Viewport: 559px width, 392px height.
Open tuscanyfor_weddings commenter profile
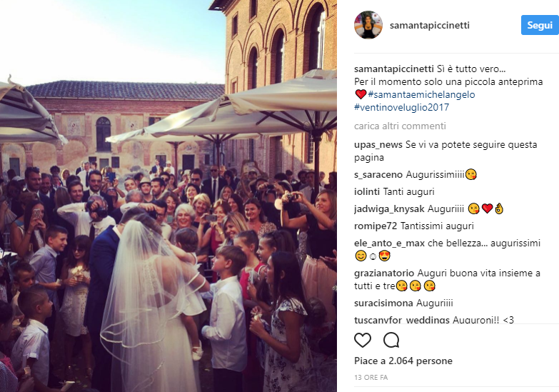coord(402,320)
